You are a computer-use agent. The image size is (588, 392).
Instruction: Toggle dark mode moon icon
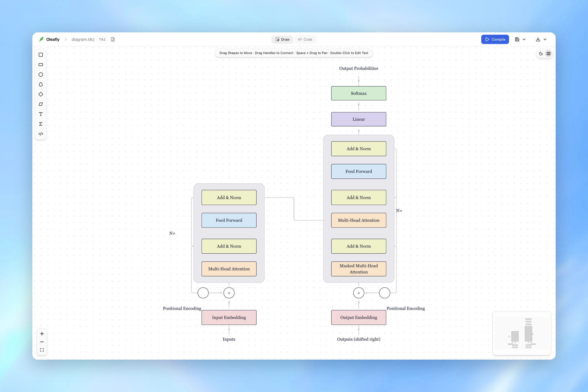click(541, 54)
